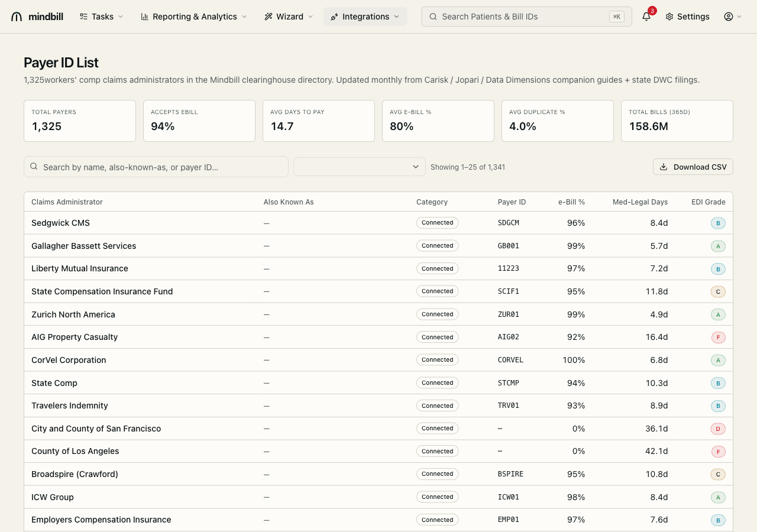Click the Payer ID List heading

[x=61, y=63]
